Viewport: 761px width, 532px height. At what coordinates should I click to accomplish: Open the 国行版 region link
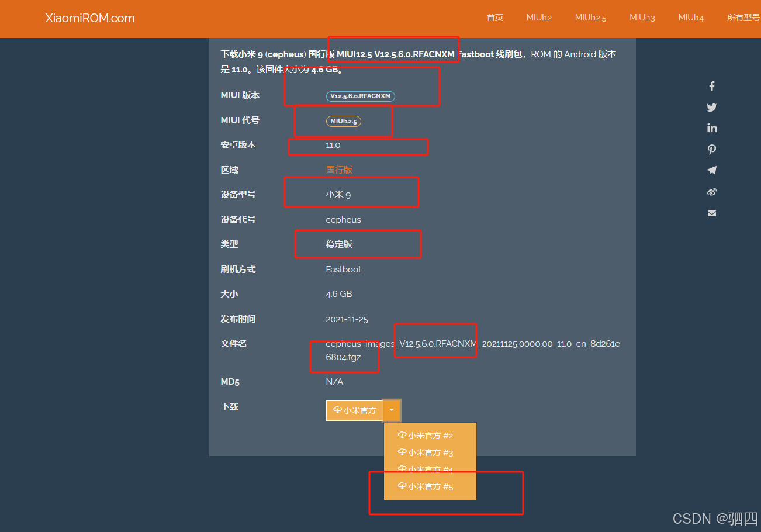point(339,170)
